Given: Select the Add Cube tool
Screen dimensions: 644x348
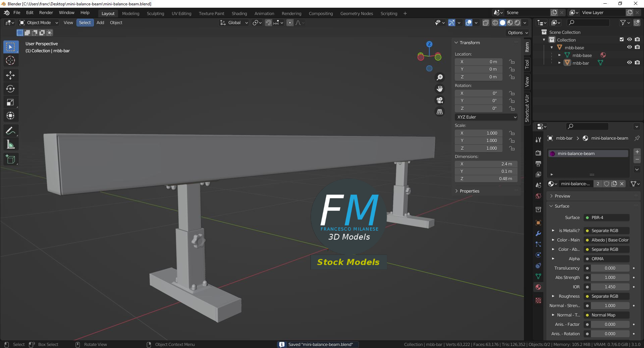Looking at the screenshot, I should 10,159.
